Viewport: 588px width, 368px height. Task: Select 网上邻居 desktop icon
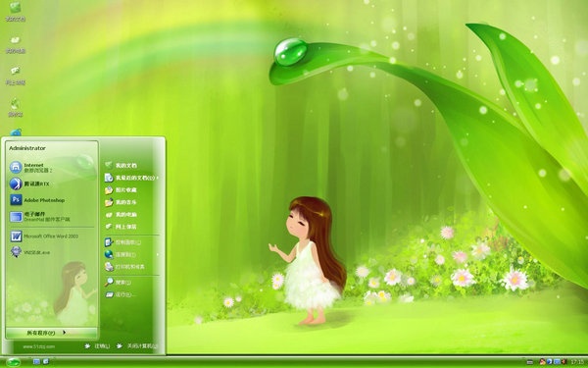tap(16, 76)
